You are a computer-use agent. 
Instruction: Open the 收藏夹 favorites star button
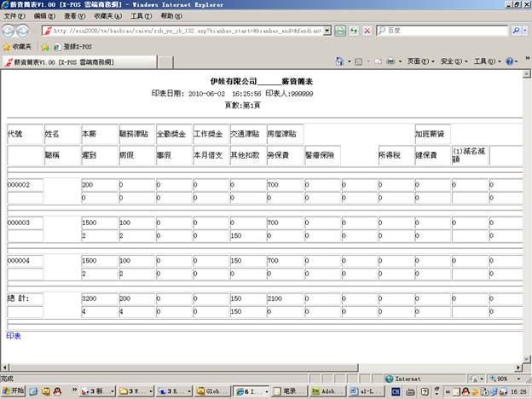(18, 46)
